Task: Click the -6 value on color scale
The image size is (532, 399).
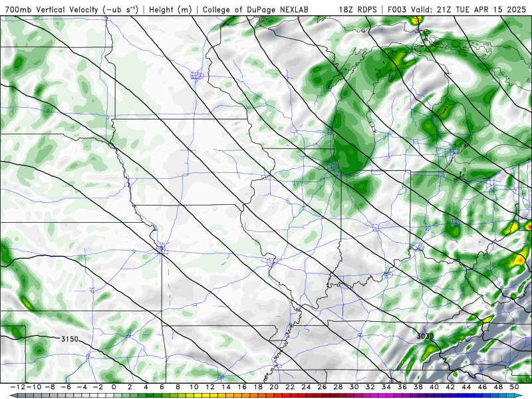Action: pos(66,387)
